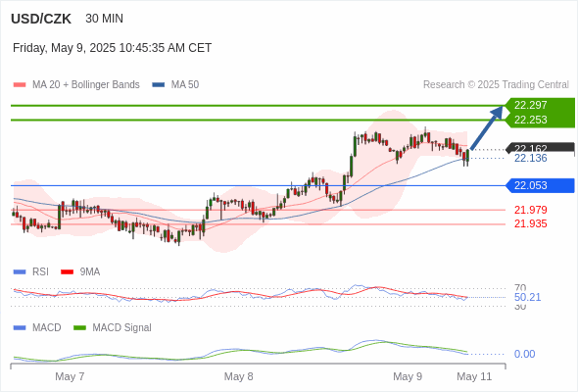Screen dimensions: 578x392
Task: Click the RSI value 50.21 label
Action: pos(527,297)
